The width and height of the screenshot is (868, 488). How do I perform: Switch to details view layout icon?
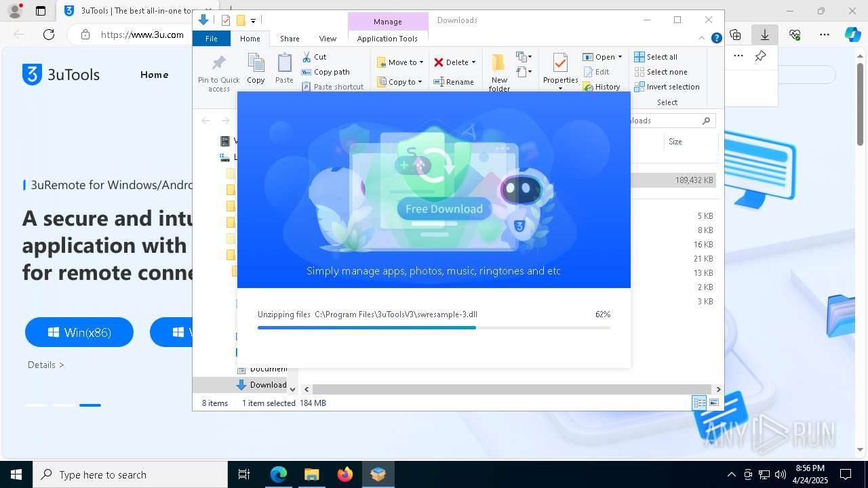(699, 403)
